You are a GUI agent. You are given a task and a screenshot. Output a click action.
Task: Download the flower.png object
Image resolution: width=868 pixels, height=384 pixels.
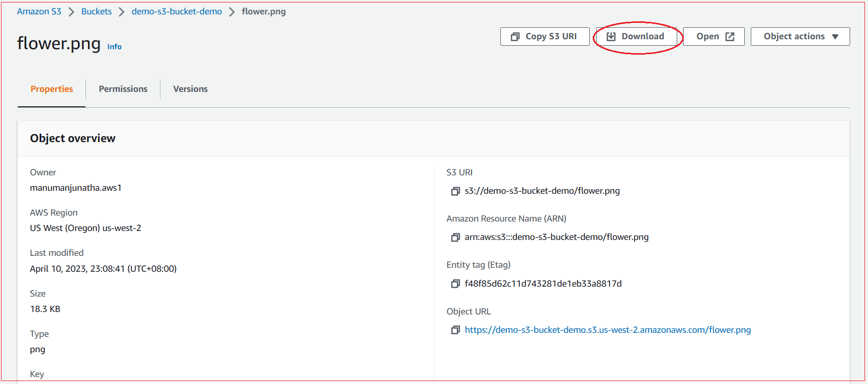point(636,36)
